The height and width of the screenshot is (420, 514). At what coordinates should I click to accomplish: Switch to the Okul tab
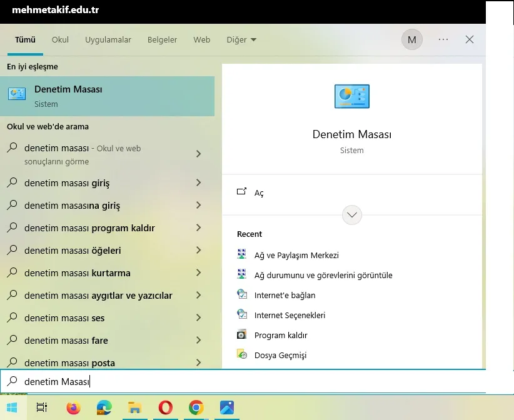click(60, 39)
